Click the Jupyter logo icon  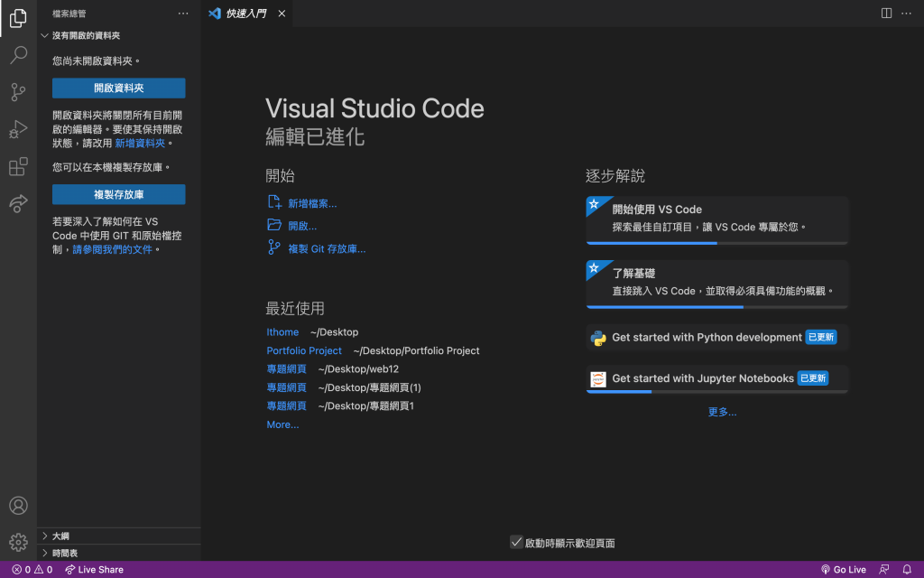(598, 378)
